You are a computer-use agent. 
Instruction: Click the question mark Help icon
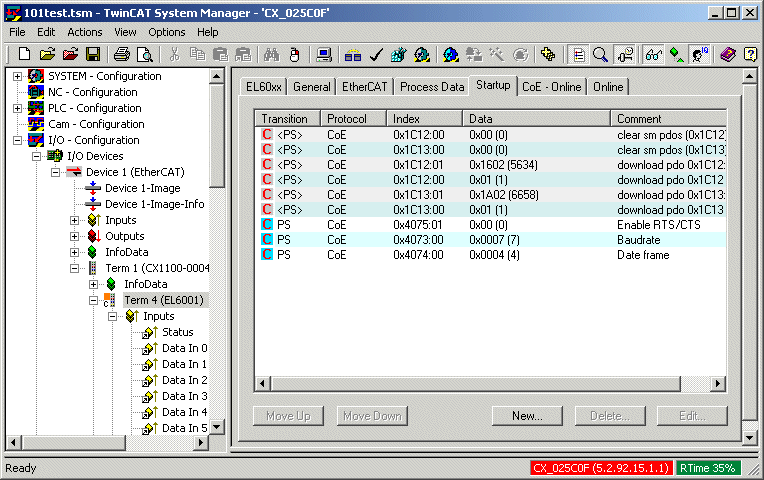click(750, 54)
